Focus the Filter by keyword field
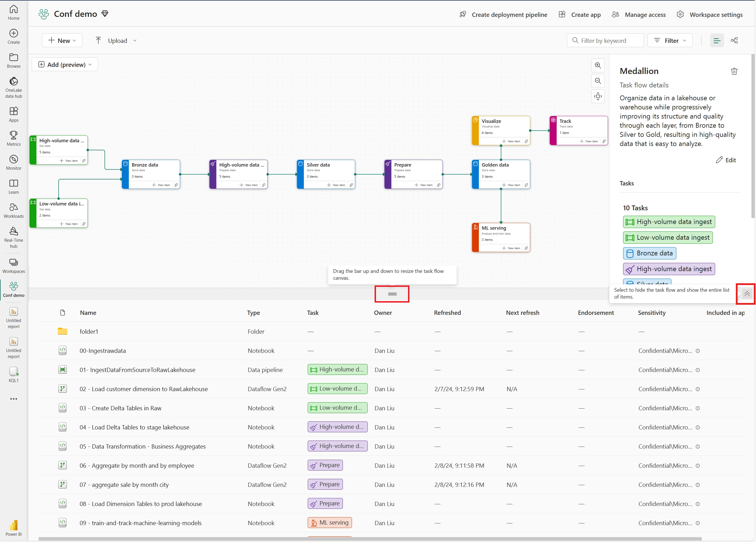 605,40
